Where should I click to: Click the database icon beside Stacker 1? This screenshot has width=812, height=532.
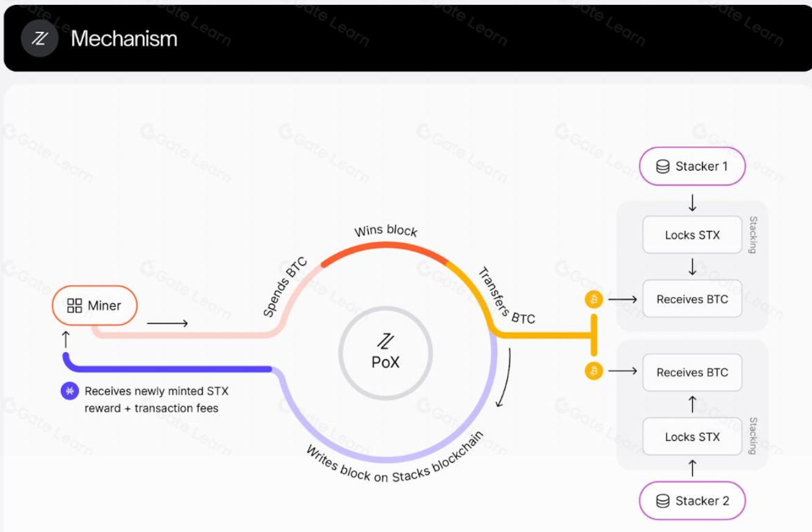point(662,166)
